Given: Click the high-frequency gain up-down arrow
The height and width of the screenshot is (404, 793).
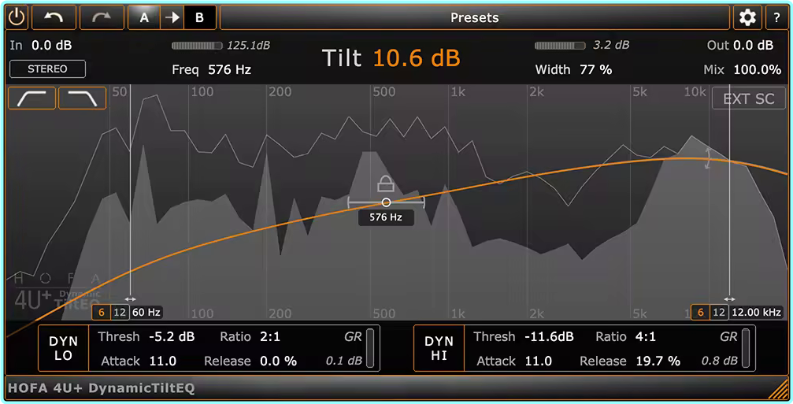Looking at the screenshot, I should [708, 158].
